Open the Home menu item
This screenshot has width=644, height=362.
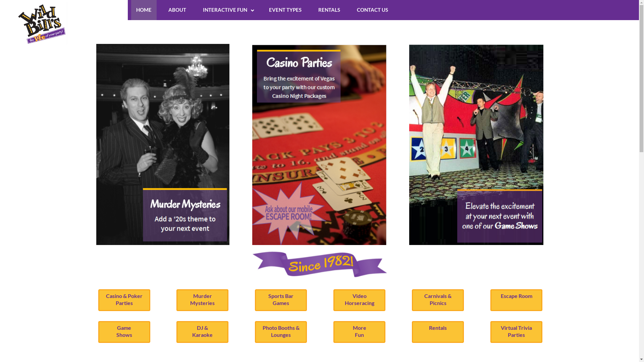pos(144,10)
